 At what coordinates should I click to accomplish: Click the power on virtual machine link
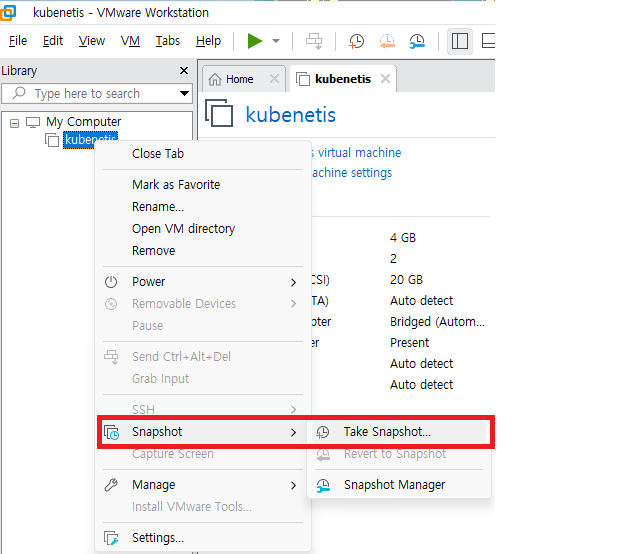(x=356, y=152)
